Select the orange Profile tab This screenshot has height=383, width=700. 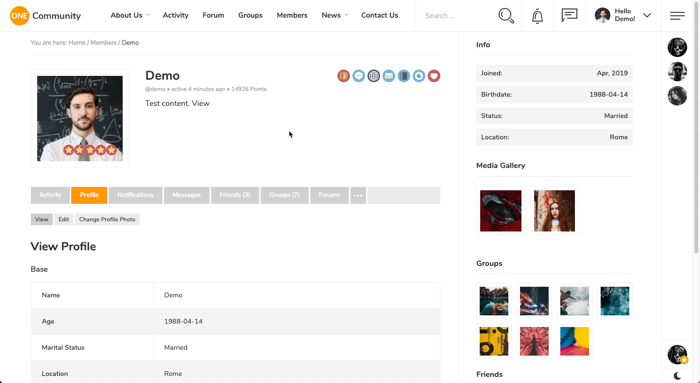click(x=89, y=195)
